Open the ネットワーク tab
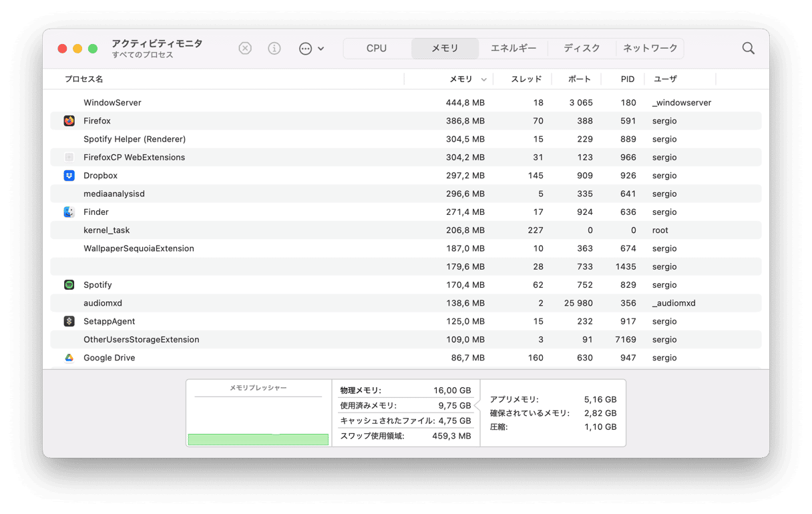Viewport: 812px width, 514px height. (650, 48)
